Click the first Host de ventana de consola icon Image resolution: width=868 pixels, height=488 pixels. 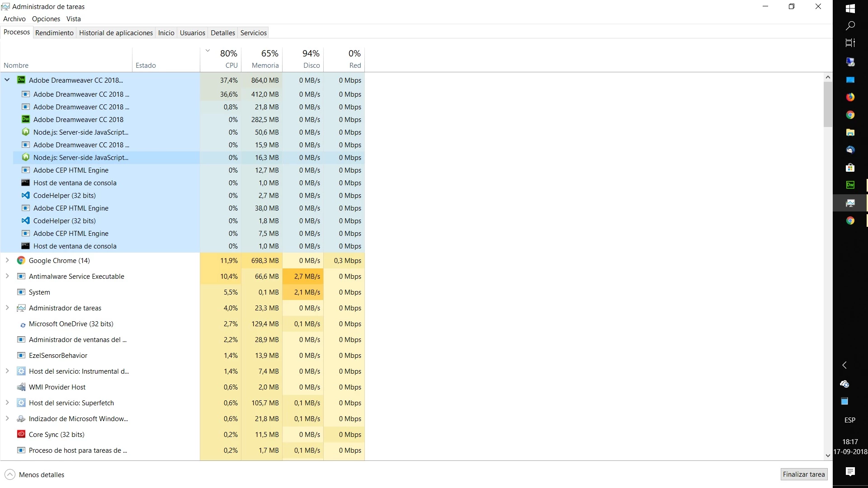[x=26, y=183]
